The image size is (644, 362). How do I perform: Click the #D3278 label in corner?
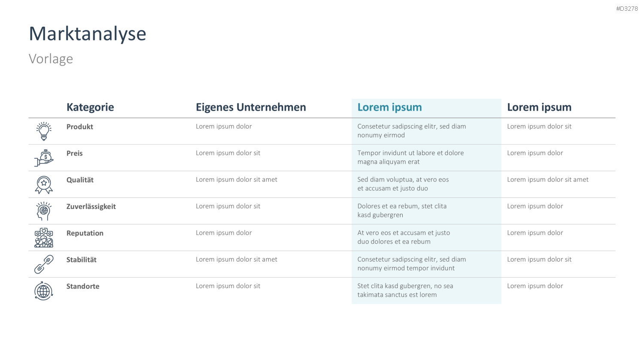point(627,9)
